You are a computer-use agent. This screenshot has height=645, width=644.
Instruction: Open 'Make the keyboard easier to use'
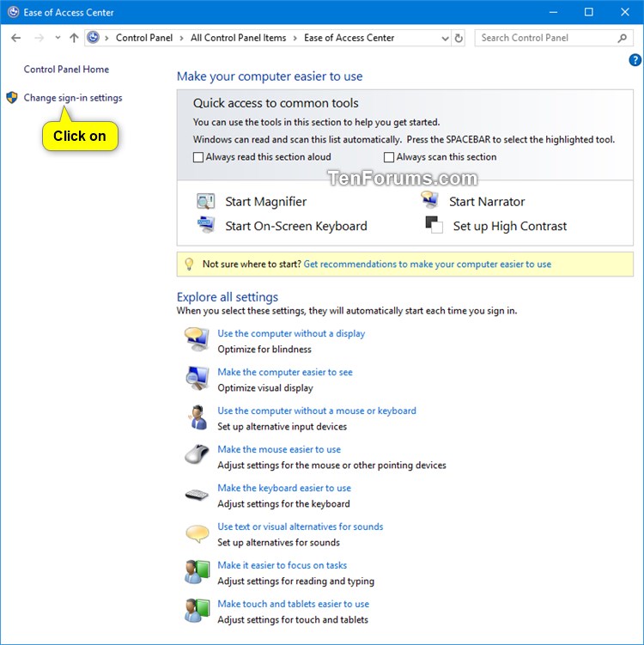[x=284, y=489]
